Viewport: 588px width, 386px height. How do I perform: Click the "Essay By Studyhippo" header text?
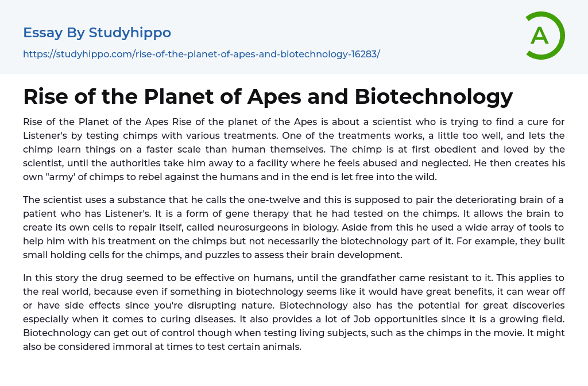pyautogui.click(x=97, y=33)
